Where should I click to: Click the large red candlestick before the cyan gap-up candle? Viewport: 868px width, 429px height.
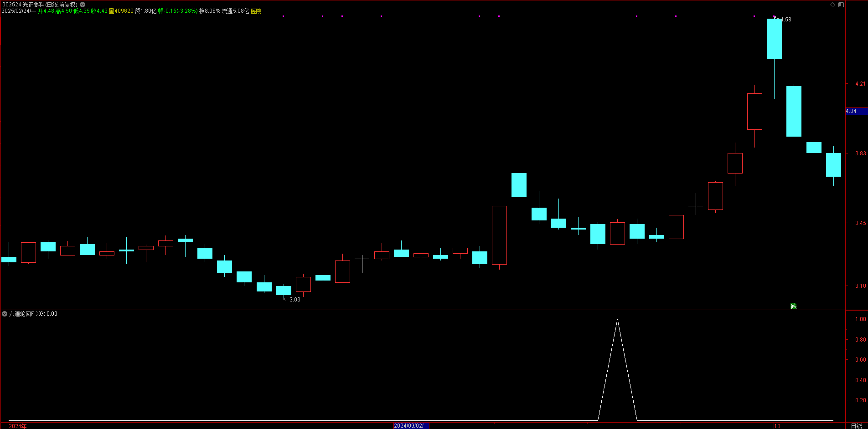pyautogui.click(x=499, y=235)
